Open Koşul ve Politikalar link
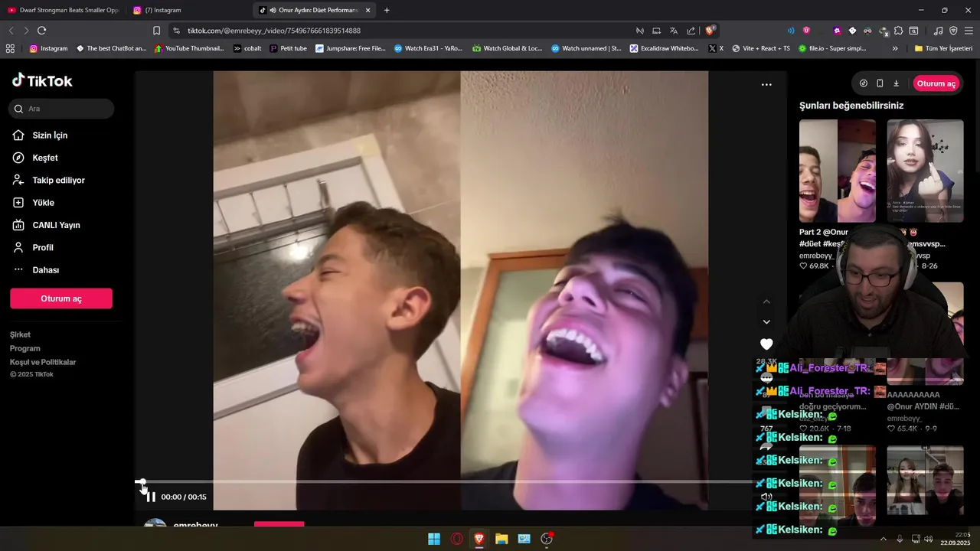 (43, 362)
